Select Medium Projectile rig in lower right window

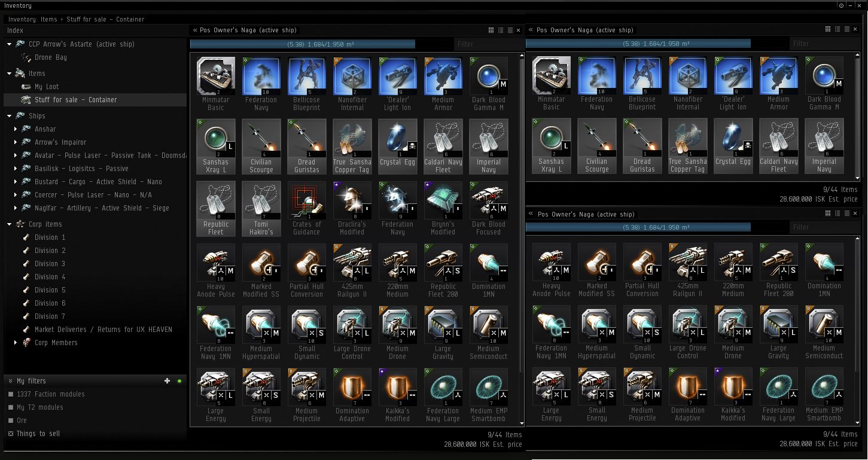pos(642,395)
